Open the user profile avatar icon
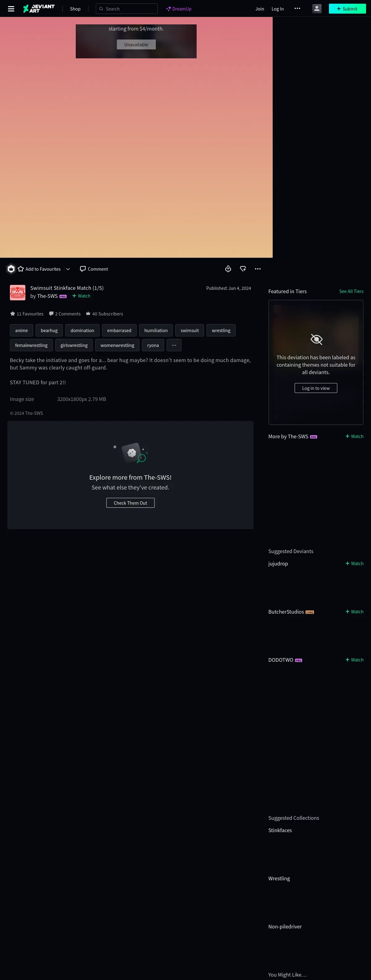The image size is (371, 980). [x=317, y=9]
